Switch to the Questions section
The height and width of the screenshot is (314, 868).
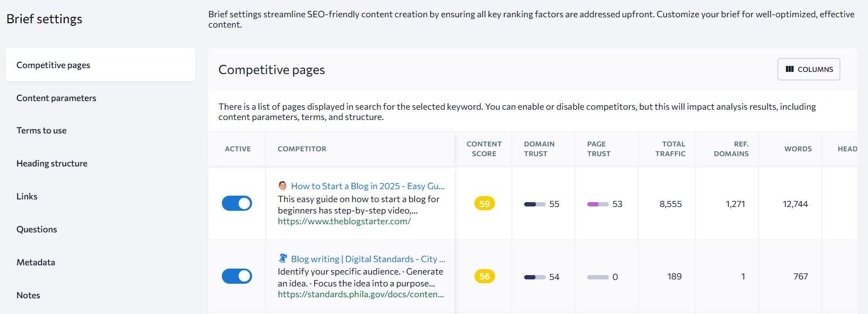[x=37, y=229]
